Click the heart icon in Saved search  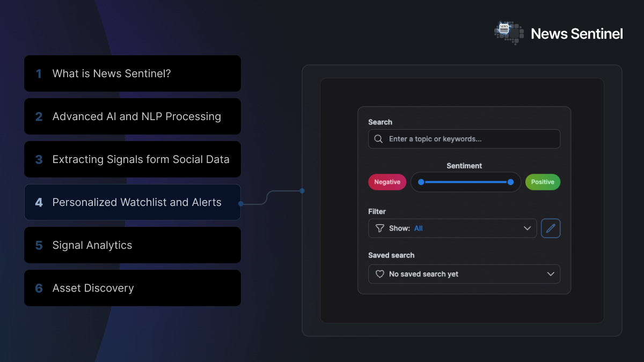(379, 274)
